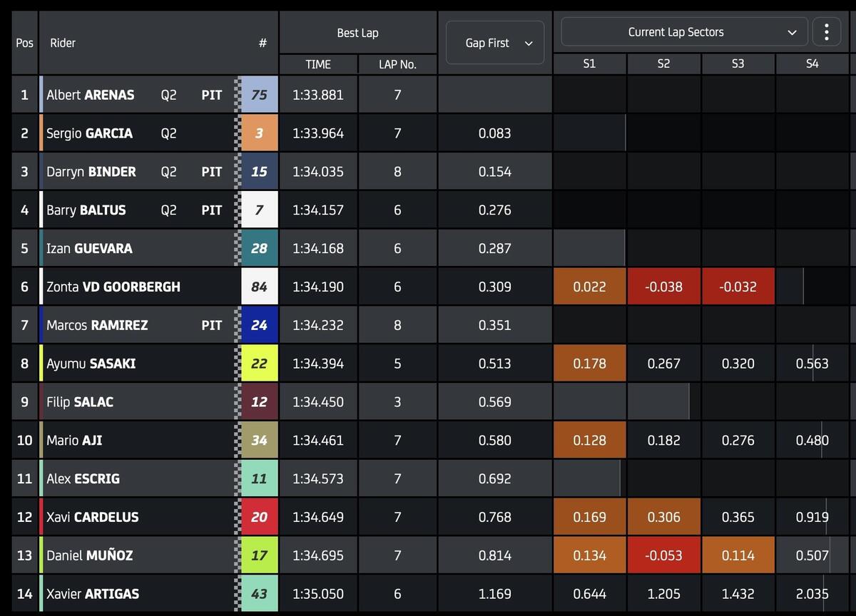Image resolution: width=856 pixels, height=616 pixels.
Task: Click the LAP No. column header
Action: tap(397, 64)
